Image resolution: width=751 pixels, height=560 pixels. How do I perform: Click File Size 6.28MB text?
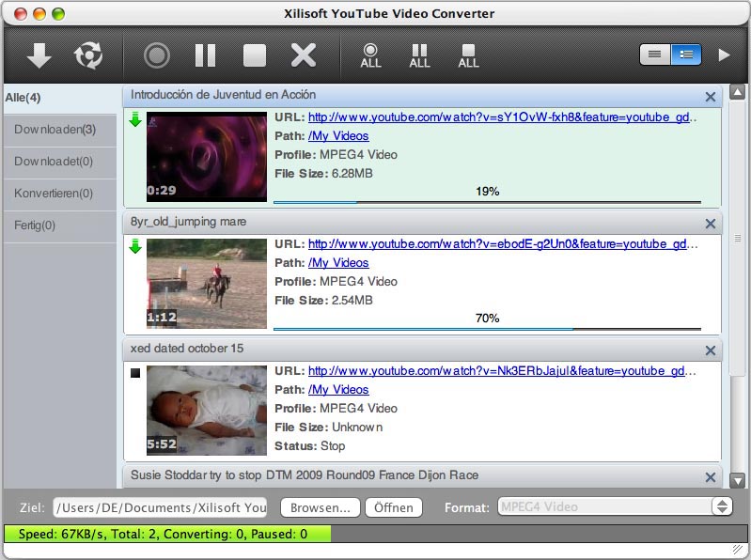click(x=323, y=174)
